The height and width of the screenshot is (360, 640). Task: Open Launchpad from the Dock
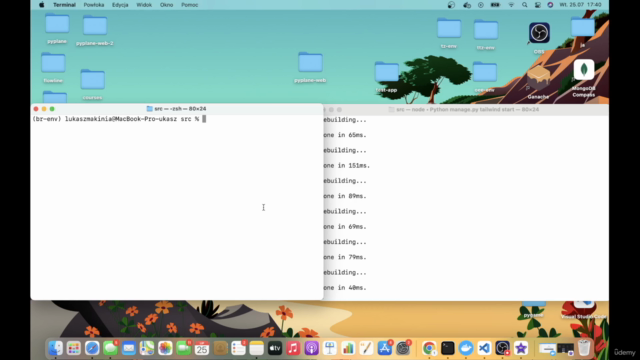click(74, 348)
